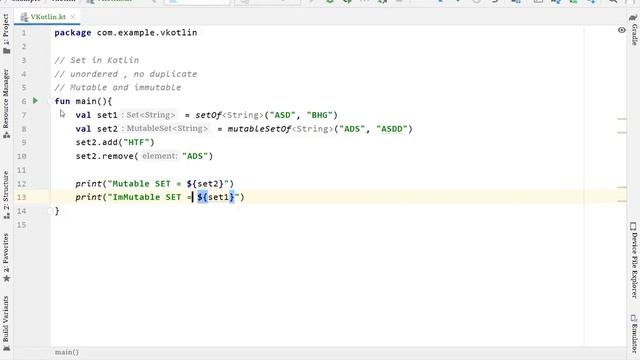Toggle the inspections eye icon in the editor
This screenshot has height=360, width=640.
pos(621,30)
